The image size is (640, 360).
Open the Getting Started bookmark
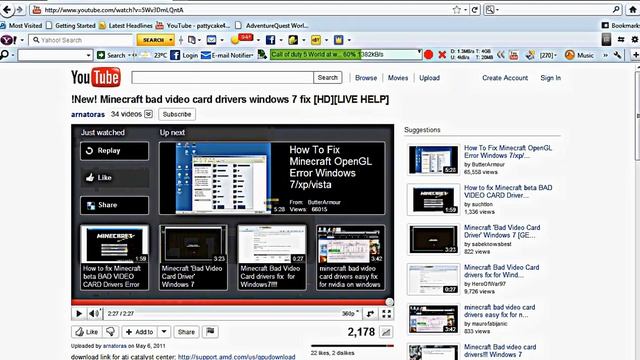(71, 25)
